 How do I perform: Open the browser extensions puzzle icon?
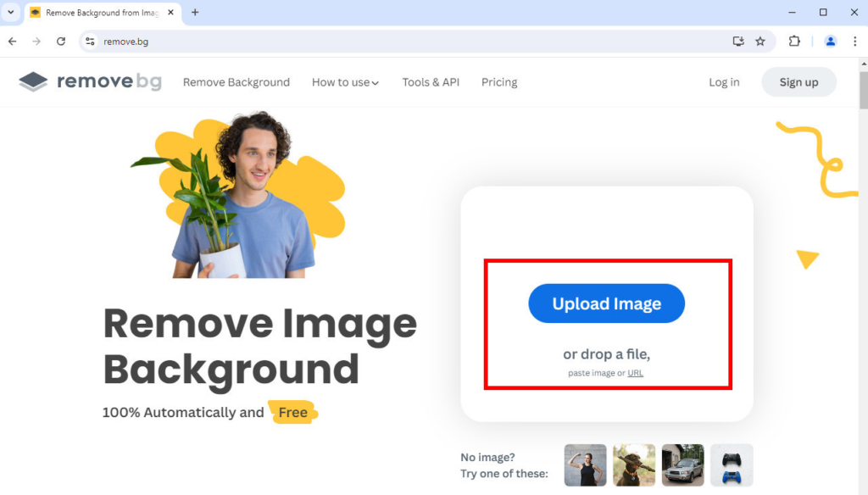click(x=794, y=41)
